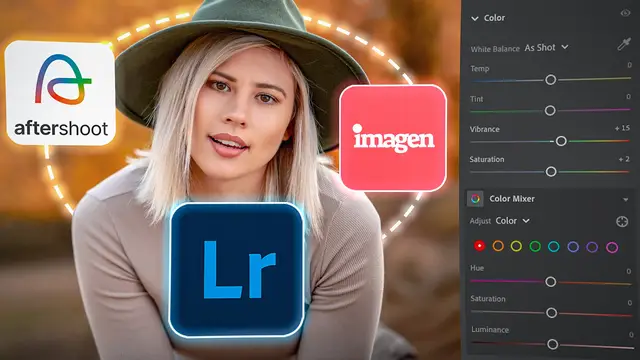Click the Vibrance value +15

622,128
